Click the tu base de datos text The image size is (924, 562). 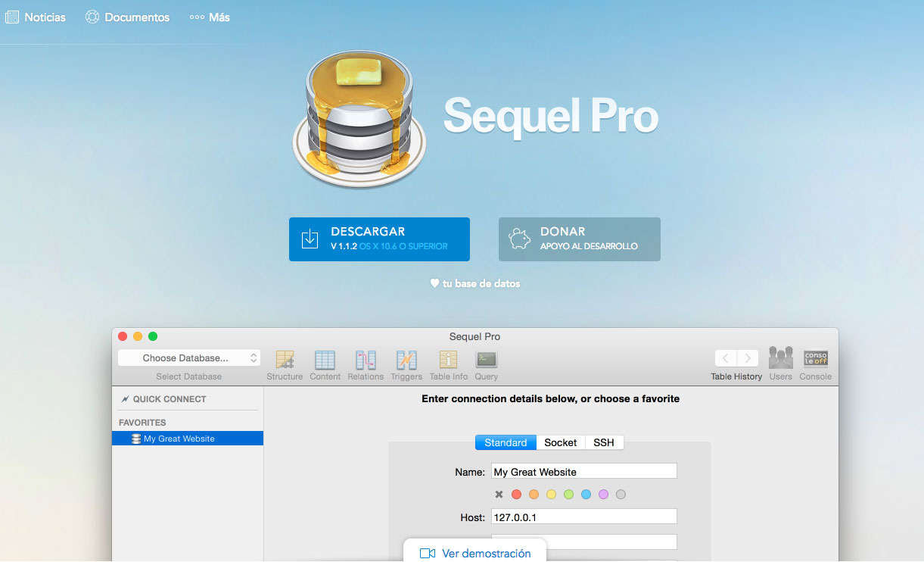pyautogui.click(x=481, y=283)
